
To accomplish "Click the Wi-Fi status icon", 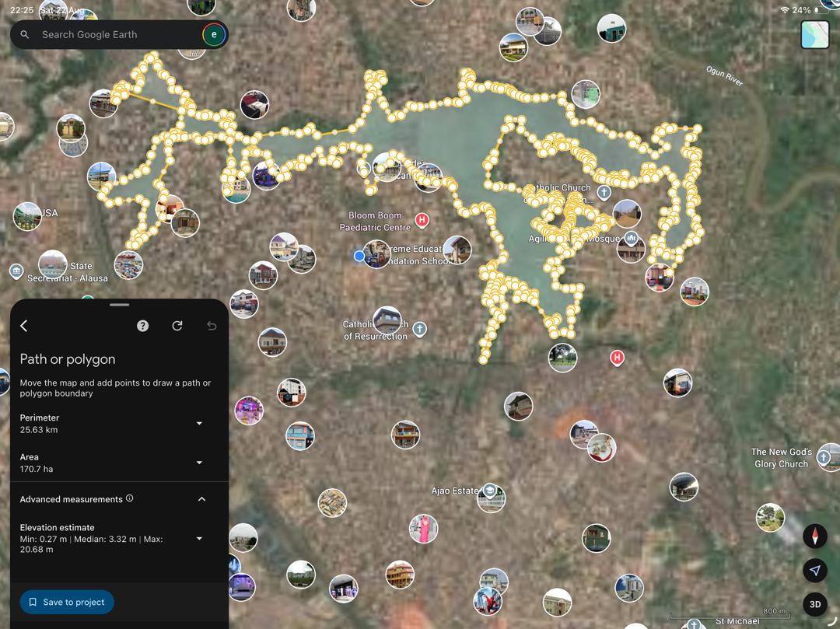I will (x=785, y=9).
